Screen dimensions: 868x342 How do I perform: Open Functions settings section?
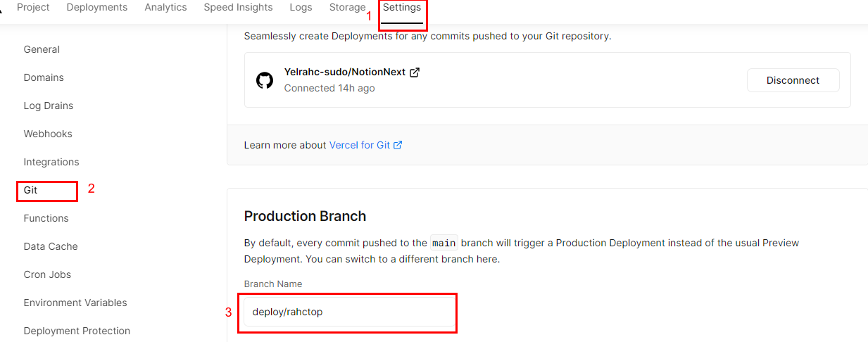tap(46, 218)
